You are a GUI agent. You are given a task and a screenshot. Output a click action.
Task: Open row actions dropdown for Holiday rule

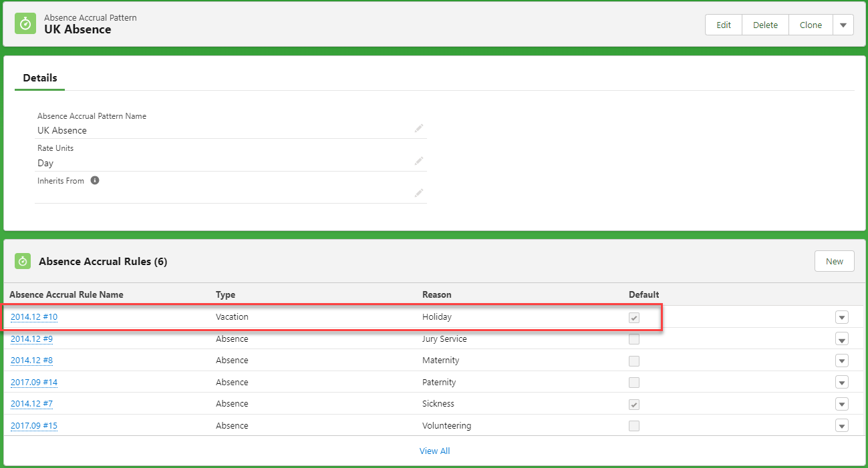click(x=841, y=318)
